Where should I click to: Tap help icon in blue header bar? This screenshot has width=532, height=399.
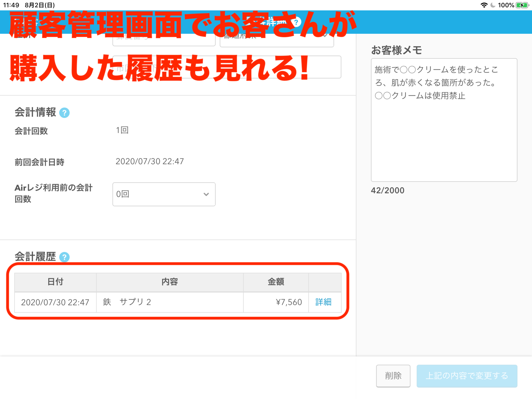click(296, 22)
